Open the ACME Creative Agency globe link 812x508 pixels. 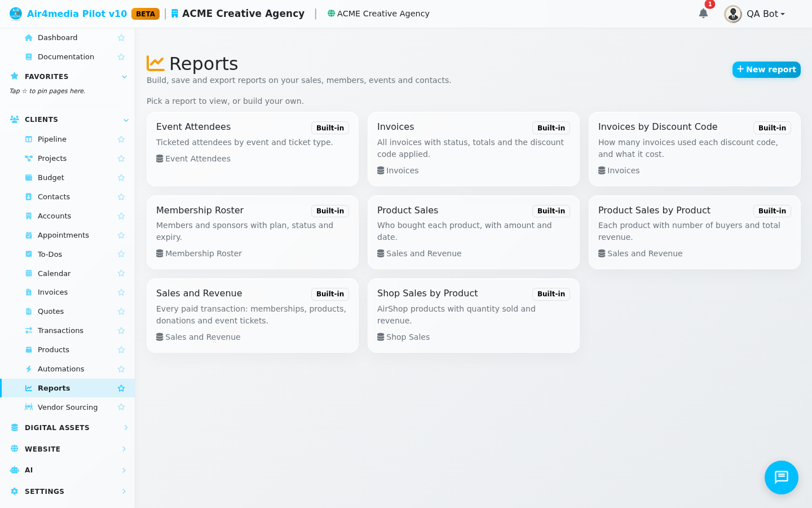[x=378, y=14]
